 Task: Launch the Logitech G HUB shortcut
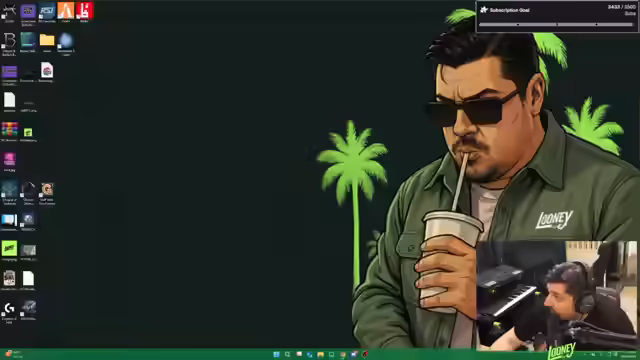(x=9, y=309)
